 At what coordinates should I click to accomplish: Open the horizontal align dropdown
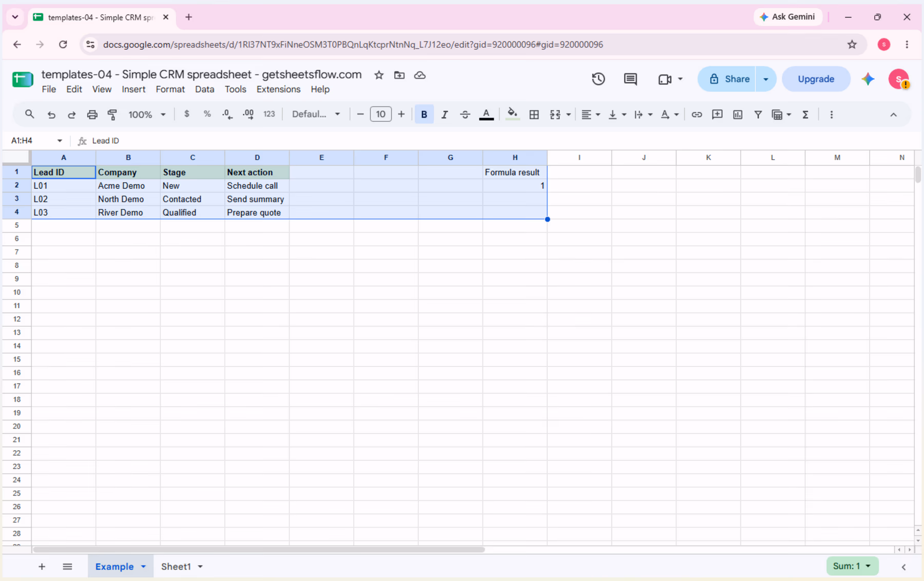click(590, 114)
